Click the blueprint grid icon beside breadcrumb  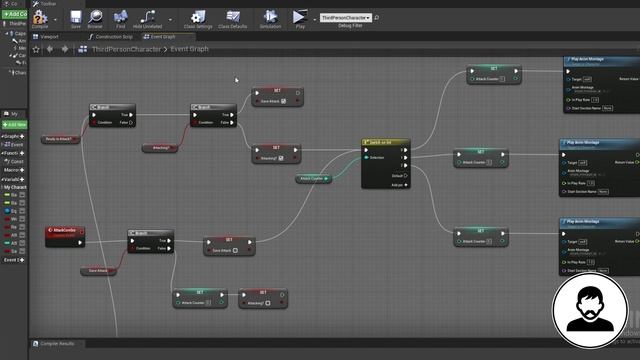(83, 49)
